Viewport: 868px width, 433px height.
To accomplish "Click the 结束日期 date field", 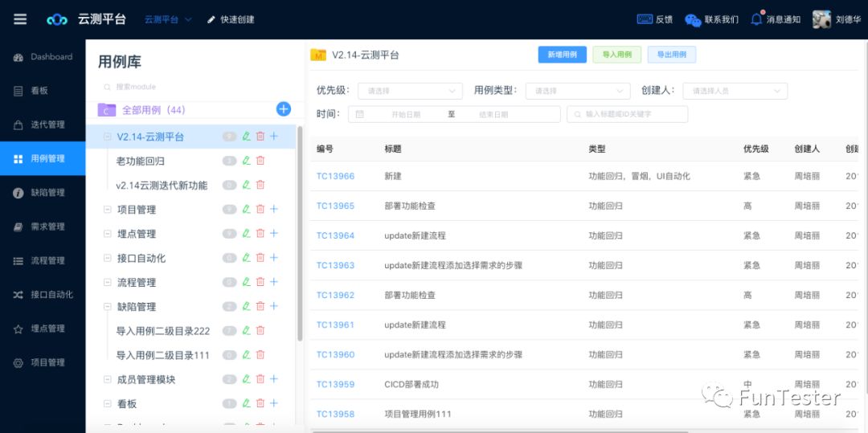I will point(493,114).
